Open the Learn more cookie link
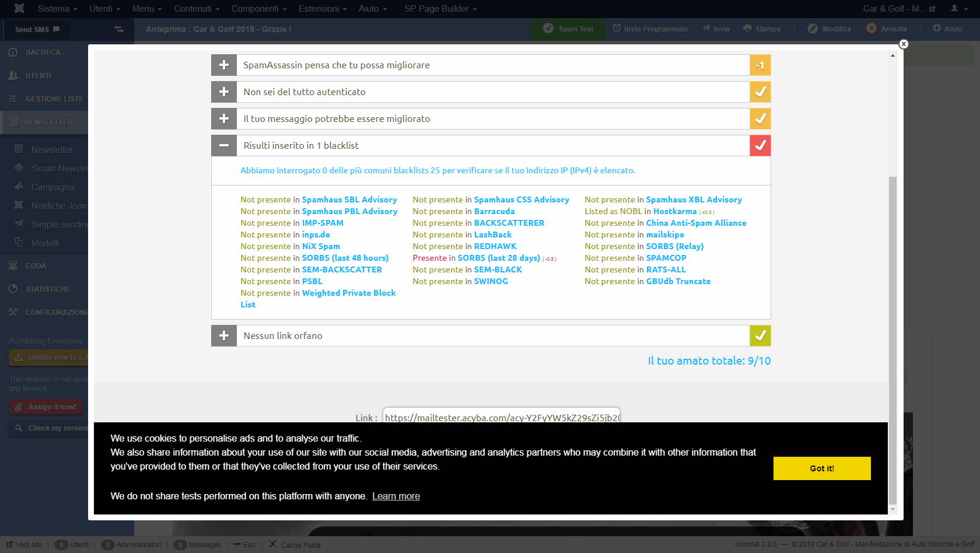Viewport: 980px width, 553px height. (396, 496)
